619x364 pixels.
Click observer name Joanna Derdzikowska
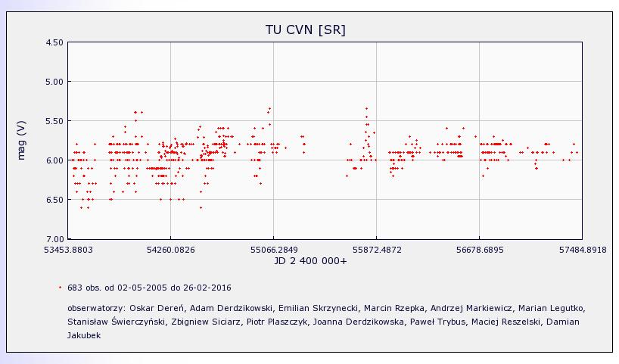point(358,322)
